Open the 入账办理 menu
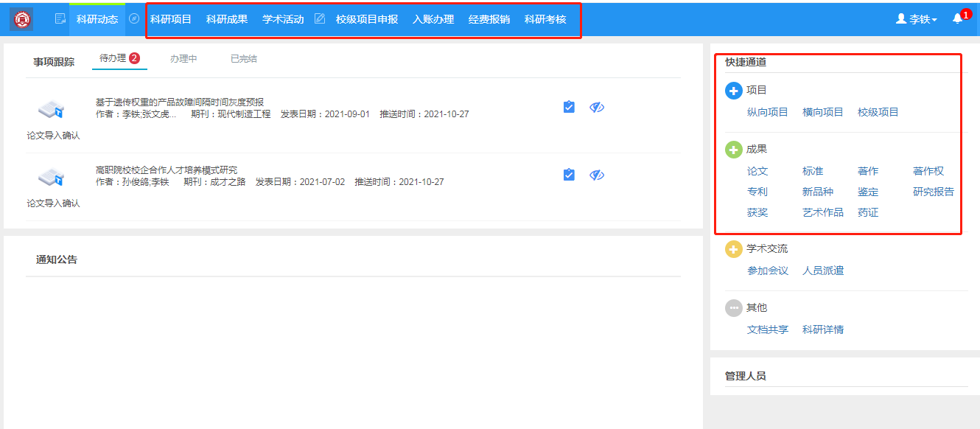Screen dimensions: 980x429 pyautogui.click(x=433, y=19)
